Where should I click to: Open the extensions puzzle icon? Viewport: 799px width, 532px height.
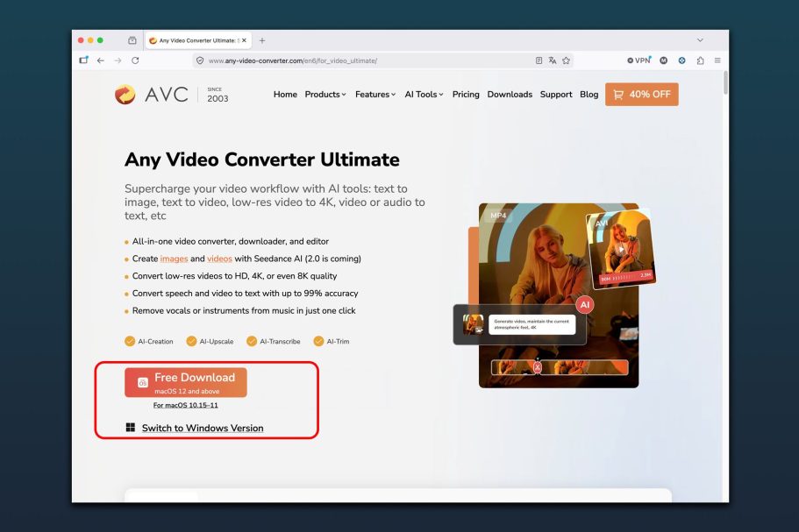(700, 60)
